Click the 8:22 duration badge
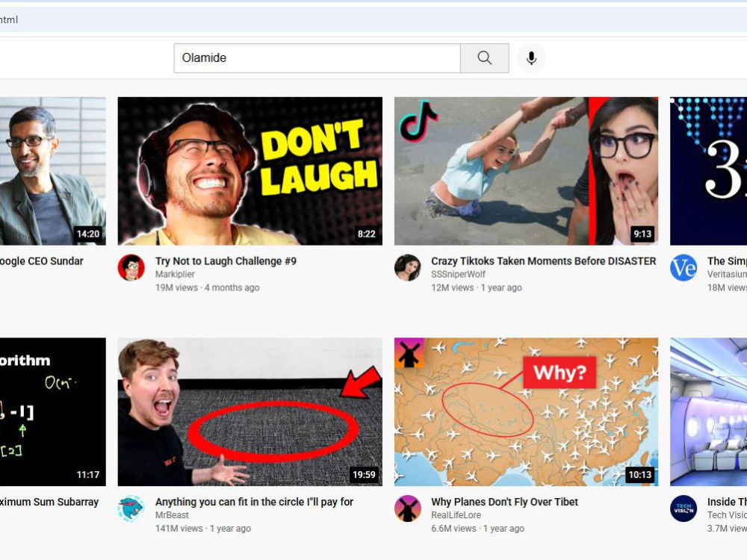Viewport: 747px width, 560px height. [x=366, y=234]
